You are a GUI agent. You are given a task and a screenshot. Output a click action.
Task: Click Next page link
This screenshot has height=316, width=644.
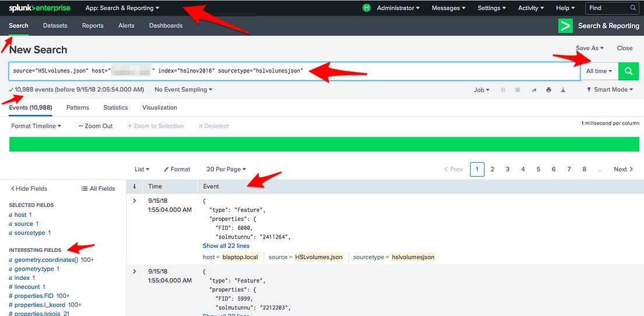tap(624, 169)
